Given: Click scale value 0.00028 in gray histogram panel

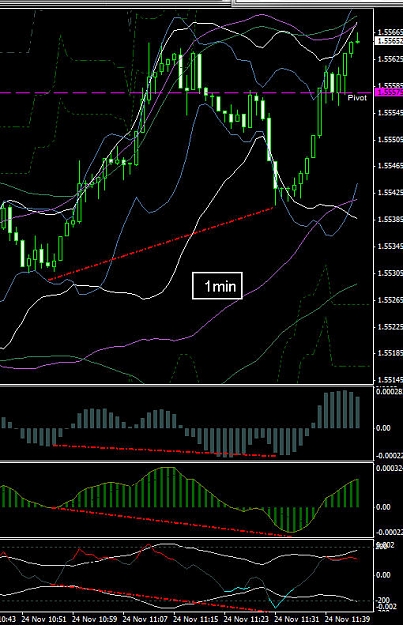Looking at the screenshot, I should click(389, 391).
